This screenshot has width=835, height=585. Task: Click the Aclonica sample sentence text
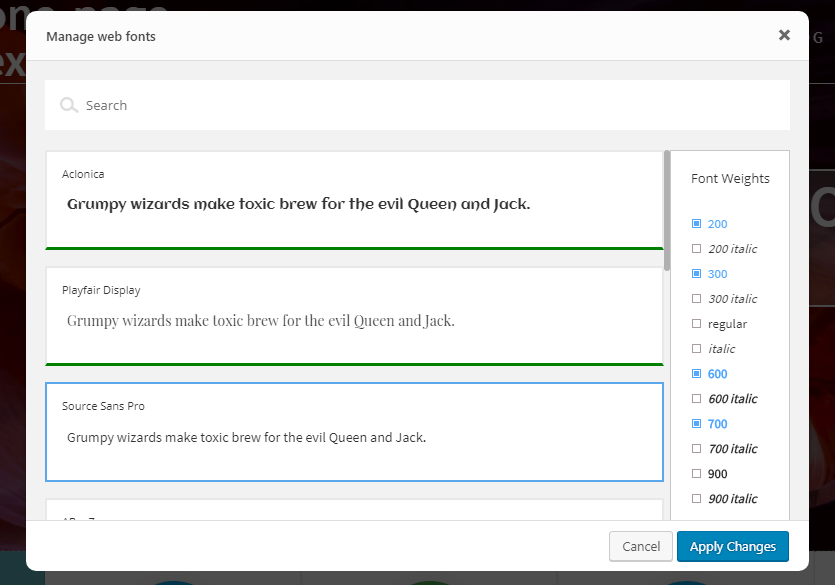pos(298,204)
